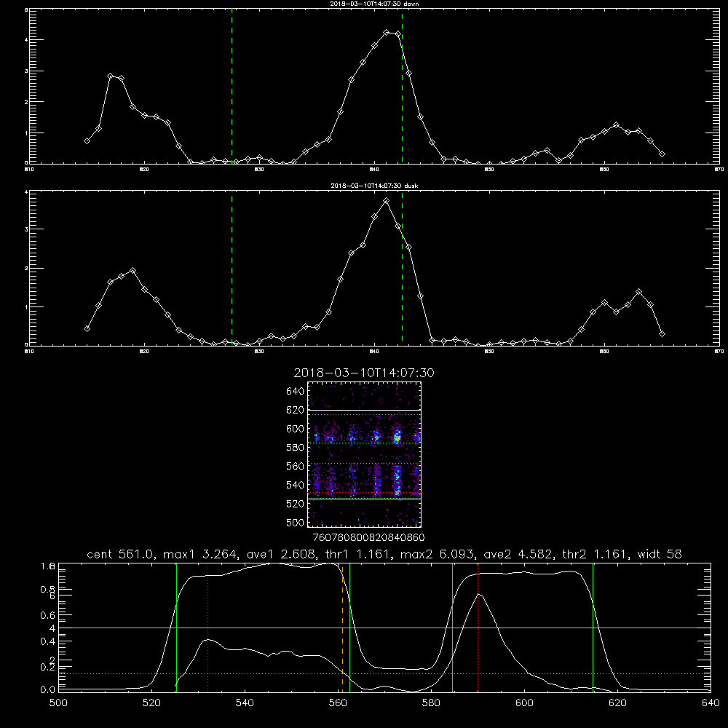Click the 'widt 58' value

[660, 554]
